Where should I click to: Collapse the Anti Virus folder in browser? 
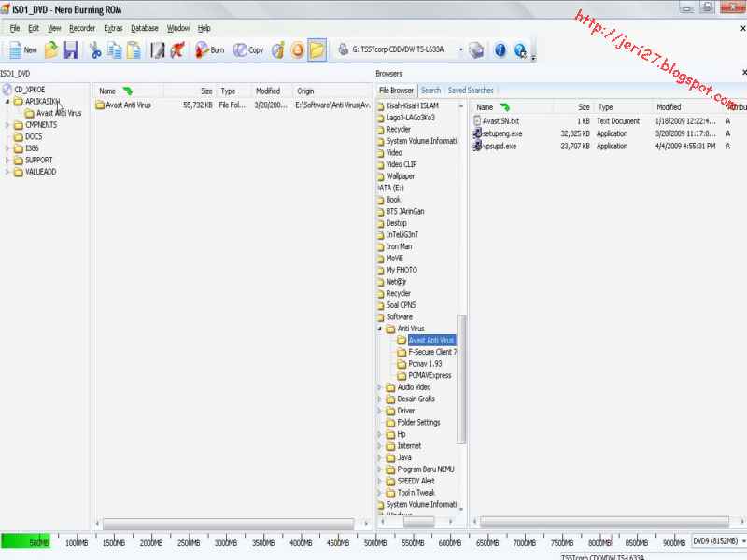380,329
